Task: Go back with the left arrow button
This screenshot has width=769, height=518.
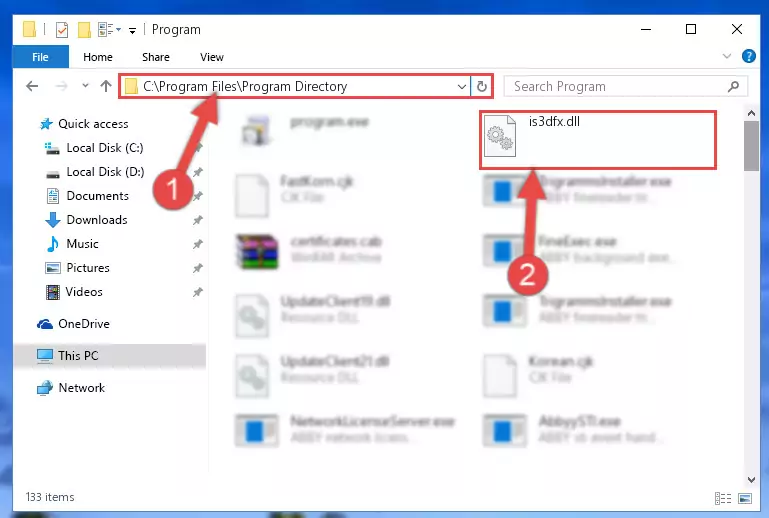Action: 32,86
